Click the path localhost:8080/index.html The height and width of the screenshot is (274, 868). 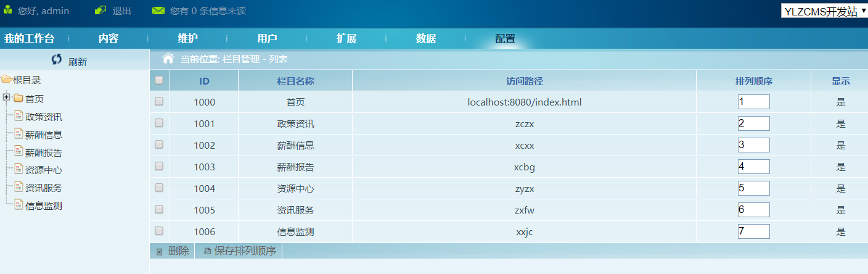(525, 102)
